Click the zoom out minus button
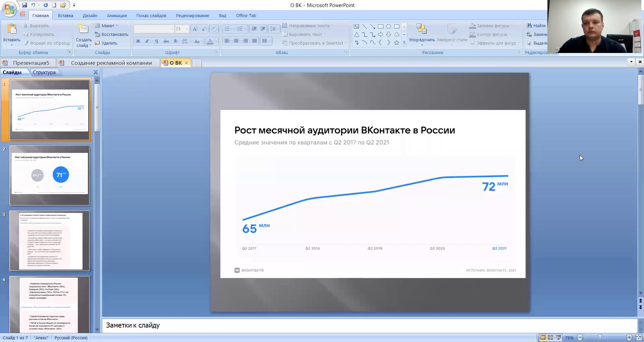This screenshot has width=644, height=342. click(580, 338)
